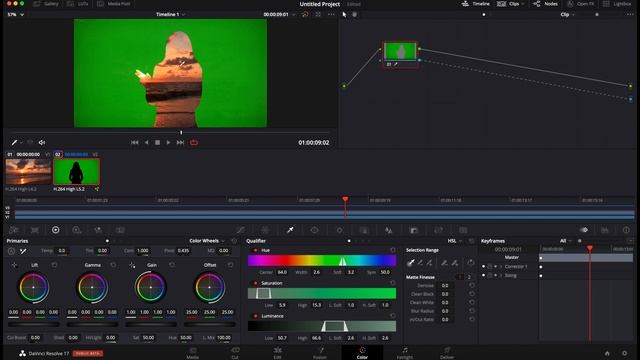
Task: Open the viewer zoom percentage dropdown
Action: pos(16,15)
